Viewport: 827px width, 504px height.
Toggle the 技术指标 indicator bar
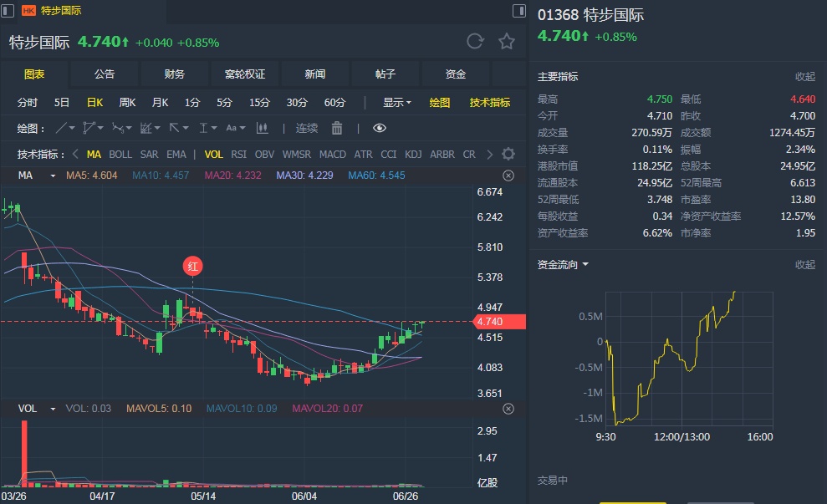tap(490, 103)
